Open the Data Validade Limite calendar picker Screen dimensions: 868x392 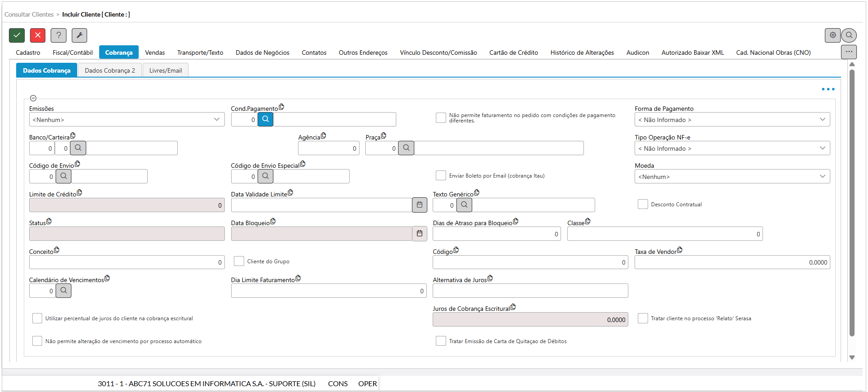419,205
